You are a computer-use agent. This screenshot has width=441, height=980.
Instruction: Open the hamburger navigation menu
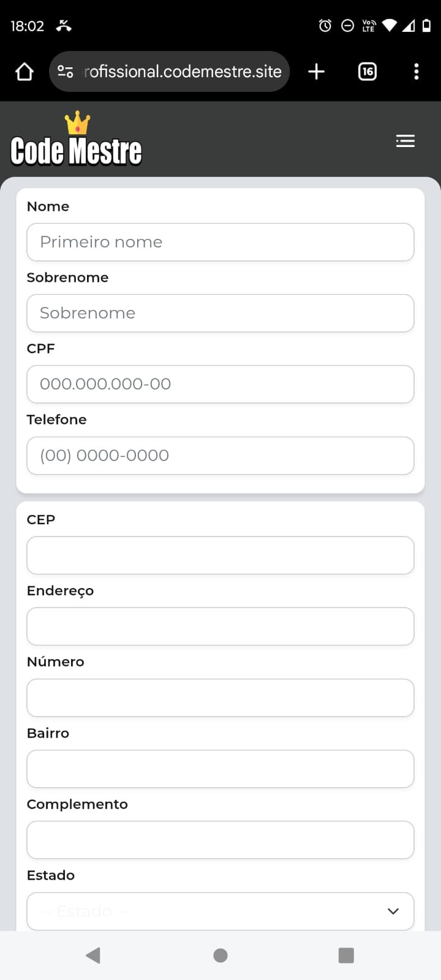pos(405,141)
